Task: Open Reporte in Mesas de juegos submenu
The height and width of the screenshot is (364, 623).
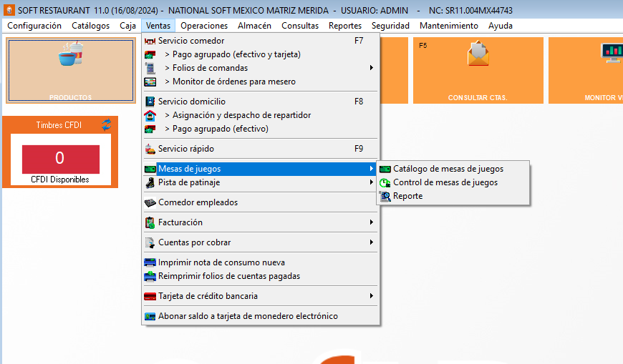Action: pos(453,196)
